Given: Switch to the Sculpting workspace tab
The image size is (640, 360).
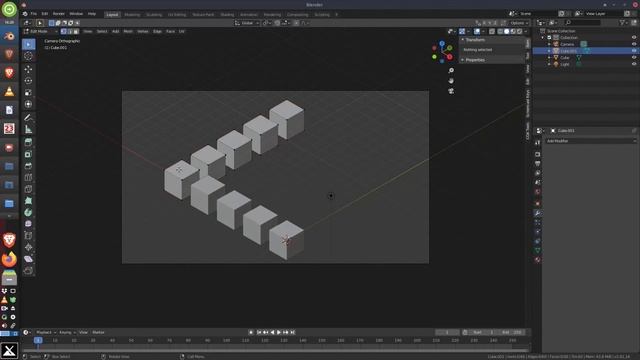Looking at the screenshot, I should point(154,14).
